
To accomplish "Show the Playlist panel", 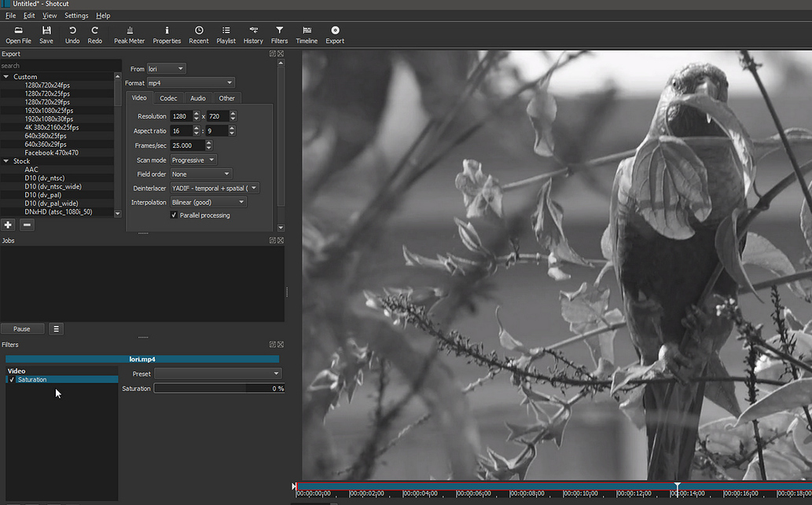I will tap(226, 33).
